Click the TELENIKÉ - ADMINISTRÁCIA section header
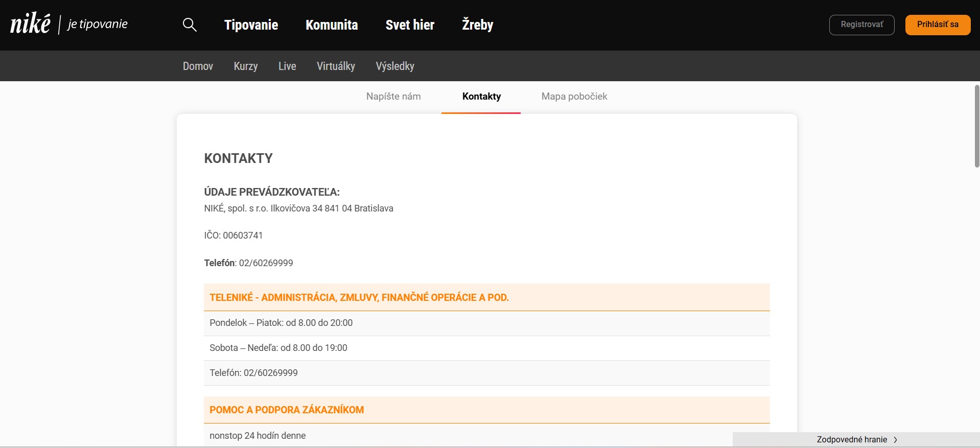The image size is (980, 448). tap(486, 297)
